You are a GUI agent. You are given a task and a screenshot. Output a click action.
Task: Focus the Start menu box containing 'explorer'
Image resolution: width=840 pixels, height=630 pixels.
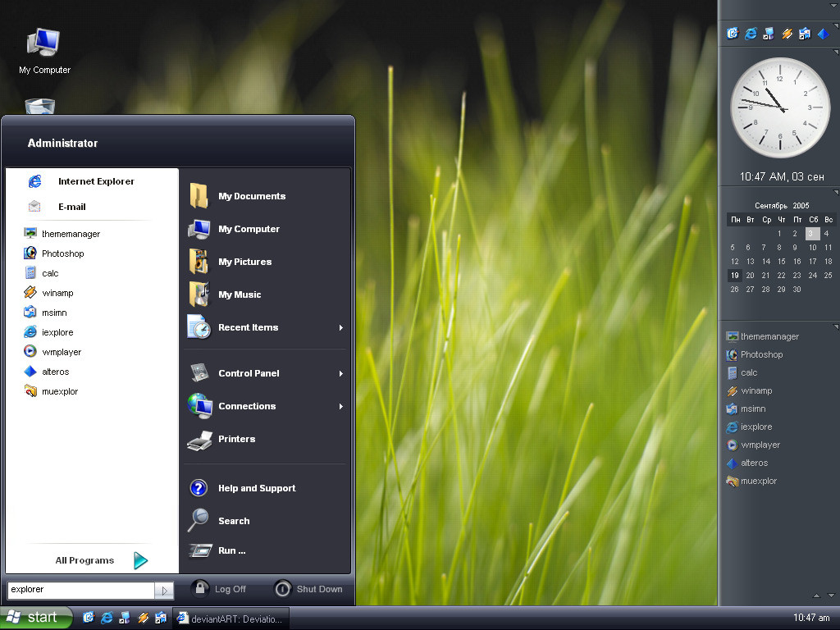81,590
